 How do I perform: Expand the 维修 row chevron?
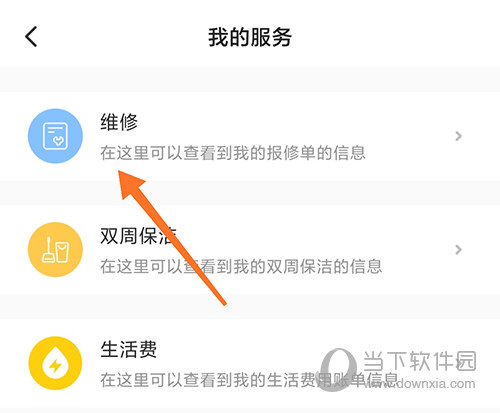point(459,136)
